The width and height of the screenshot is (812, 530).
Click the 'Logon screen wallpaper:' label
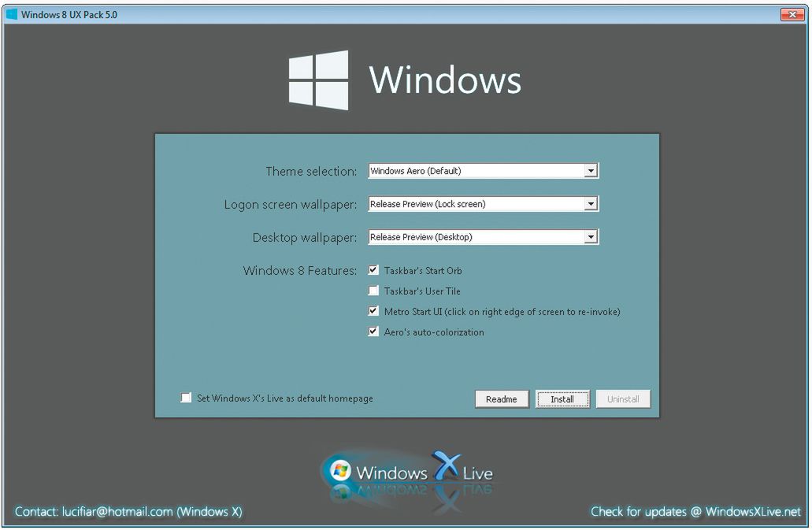[291, 205]
